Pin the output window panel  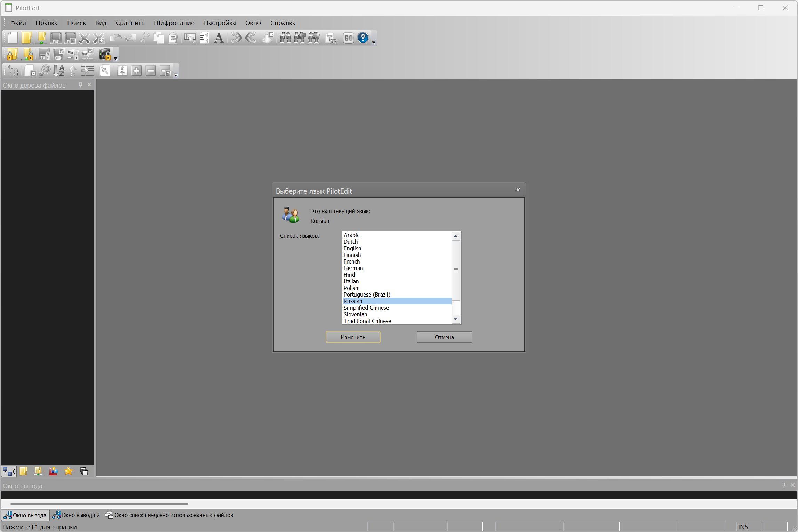(x=784, y=485)
